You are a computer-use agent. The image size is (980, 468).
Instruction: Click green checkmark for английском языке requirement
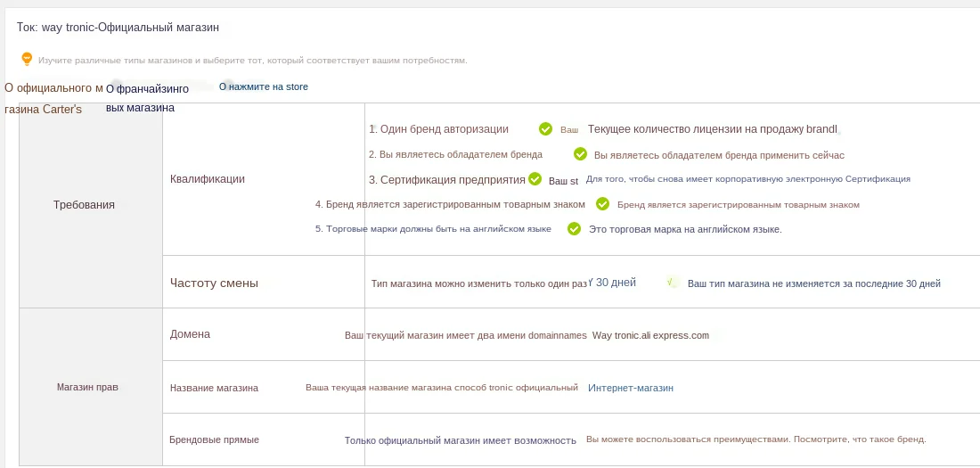pyautogui.click(x=572, y=229)
